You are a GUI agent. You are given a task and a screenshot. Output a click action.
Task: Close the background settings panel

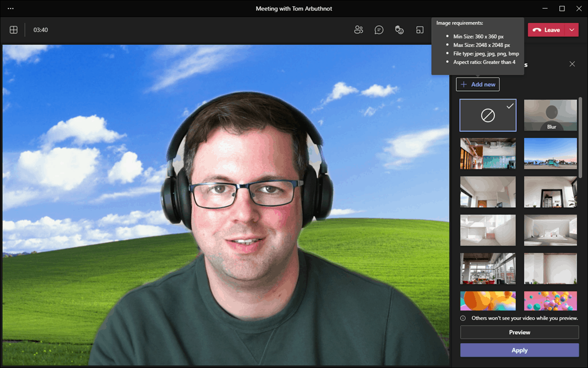tap(572, 64)
